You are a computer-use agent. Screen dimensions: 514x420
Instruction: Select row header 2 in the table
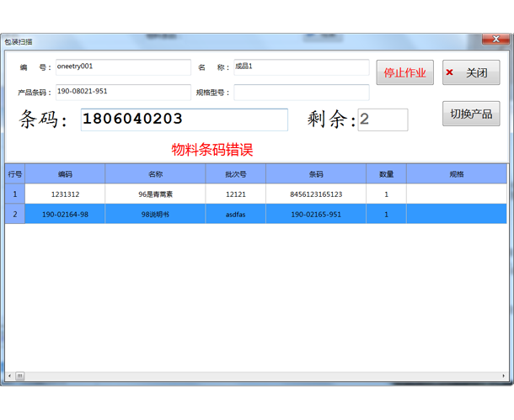click(15, 214)
